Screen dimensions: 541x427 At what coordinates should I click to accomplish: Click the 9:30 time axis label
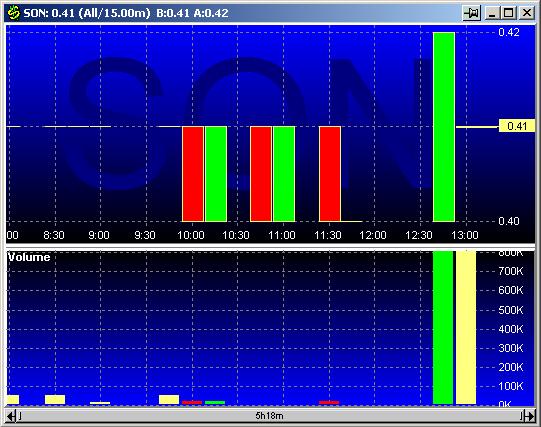click(145, 235)
